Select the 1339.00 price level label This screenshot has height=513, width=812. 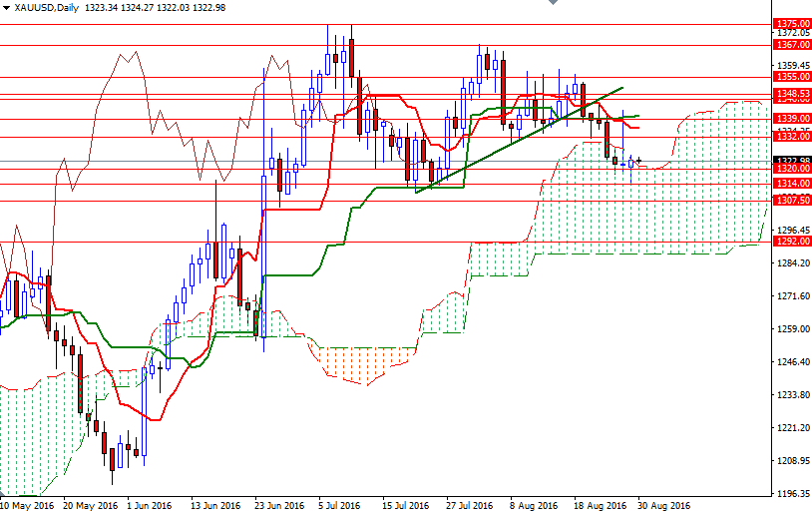[x=792, y=119]
